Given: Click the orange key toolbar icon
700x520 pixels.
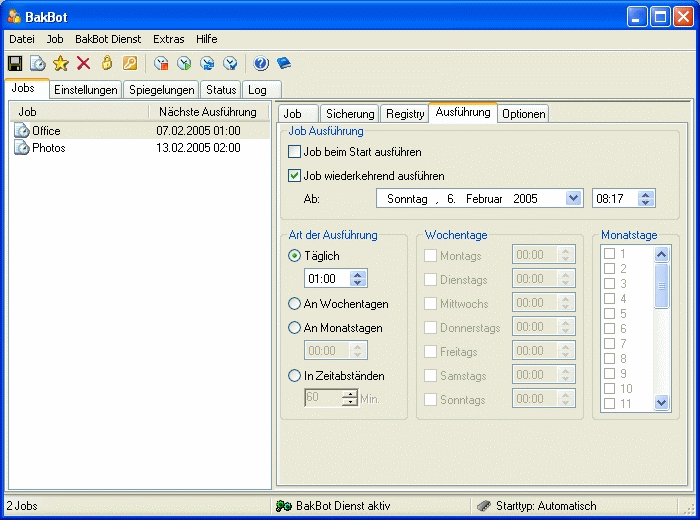Looking at the screenshot, I should (x=130, y=63).
